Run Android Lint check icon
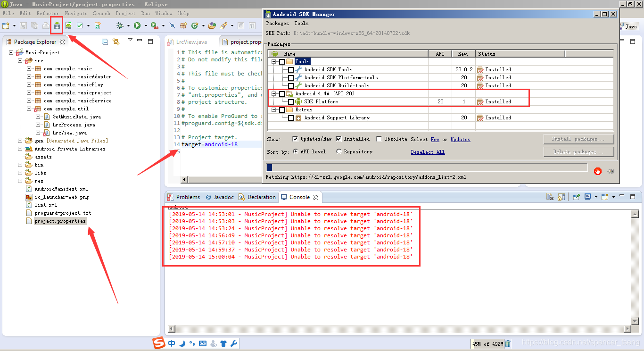Viewport: 644px width, 351px height. pyautogui.click(x=80, y=25)
